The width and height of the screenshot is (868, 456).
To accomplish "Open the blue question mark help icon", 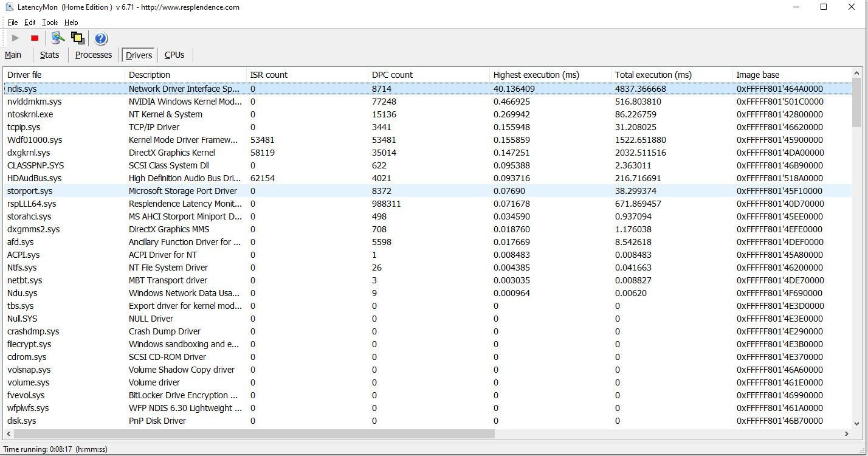I will [x=101, y=39].
